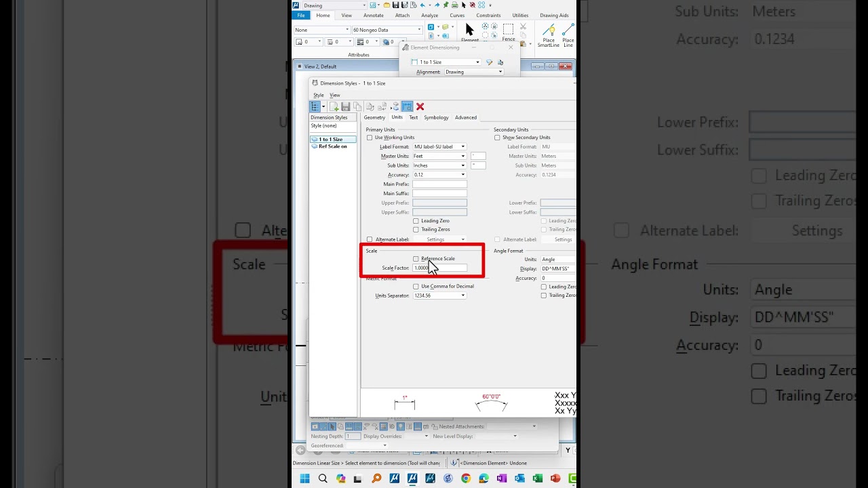Click the Main Prefix input field

point(439,184)
